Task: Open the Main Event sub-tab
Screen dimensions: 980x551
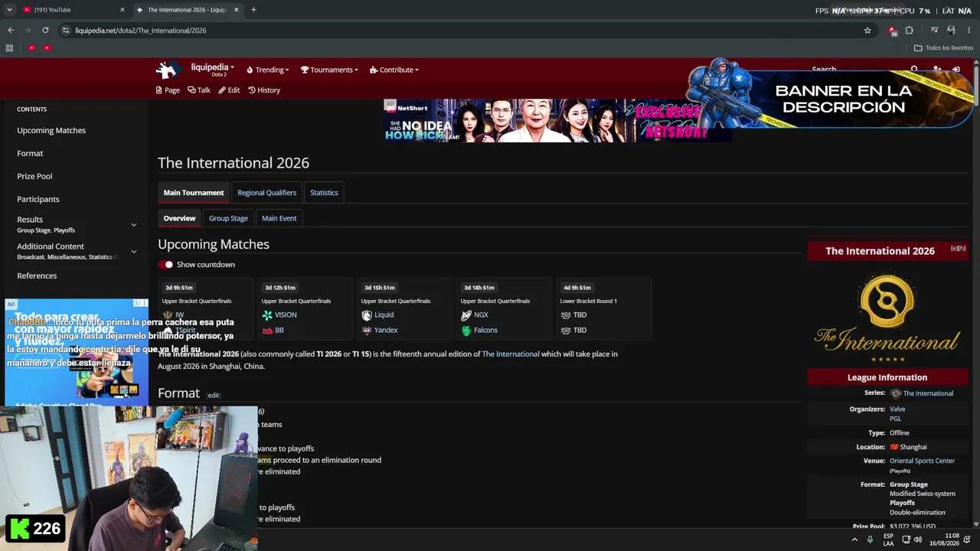Action: [x=279, y=218]
